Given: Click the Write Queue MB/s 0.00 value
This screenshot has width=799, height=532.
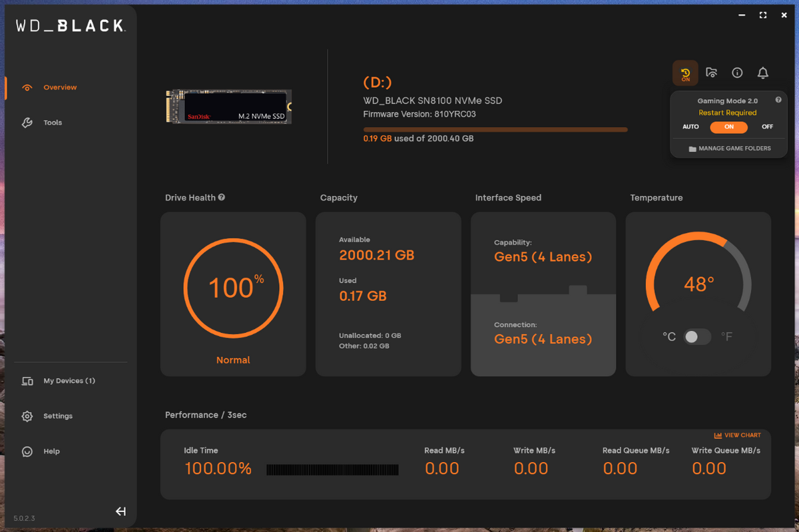Looking at the screenshot, I should 709,469.
